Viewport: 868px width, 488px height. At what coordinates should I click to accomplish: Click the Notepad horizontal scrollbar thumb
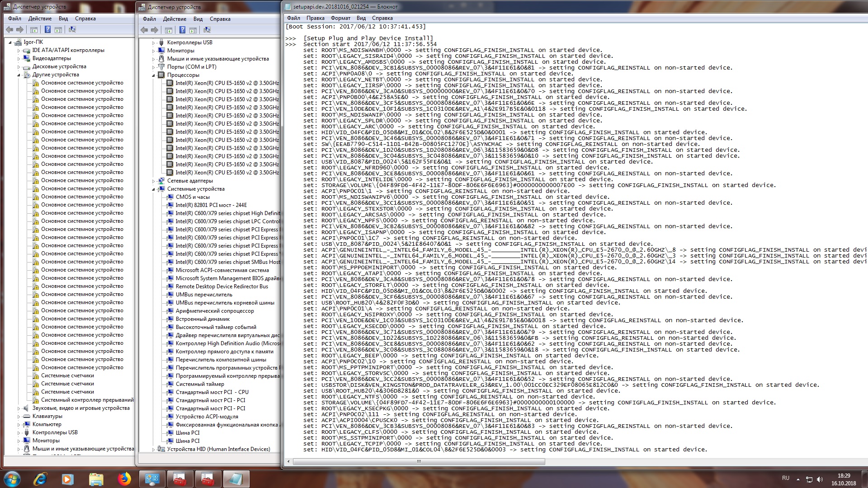[x=419, y=462]
